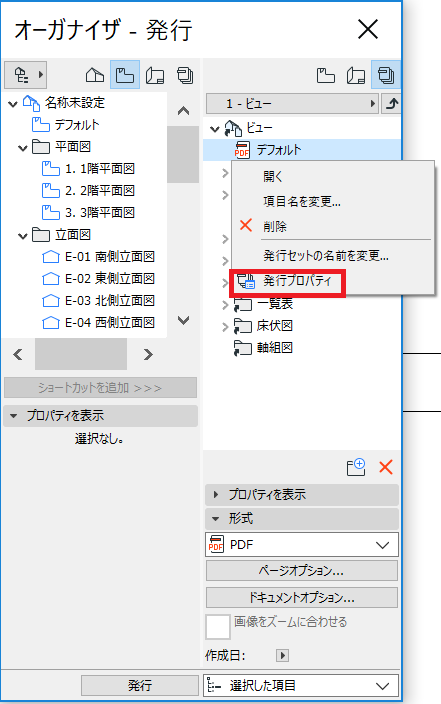Add a new folder with plus icon
Screen dimensions: 441x704
[x=356, y=467]
